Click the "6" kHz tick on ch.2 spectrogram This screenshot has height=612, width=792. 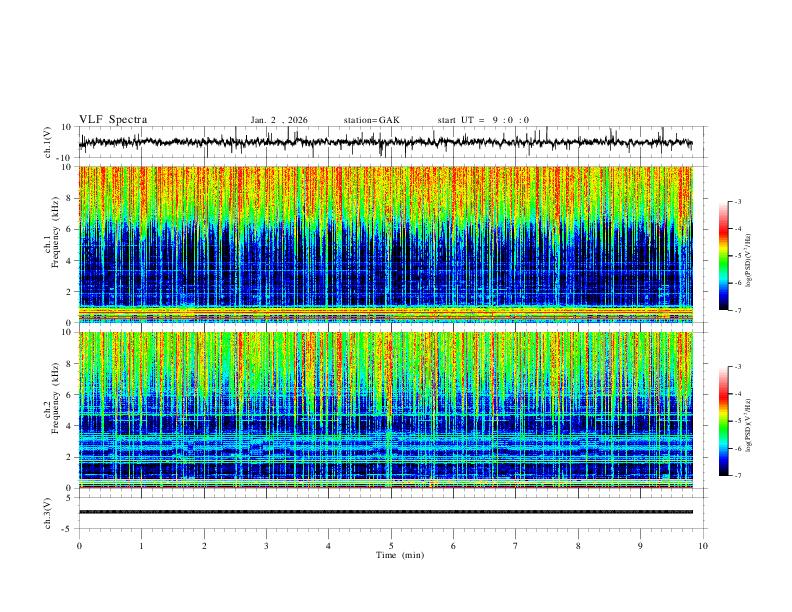coord(69,395)
